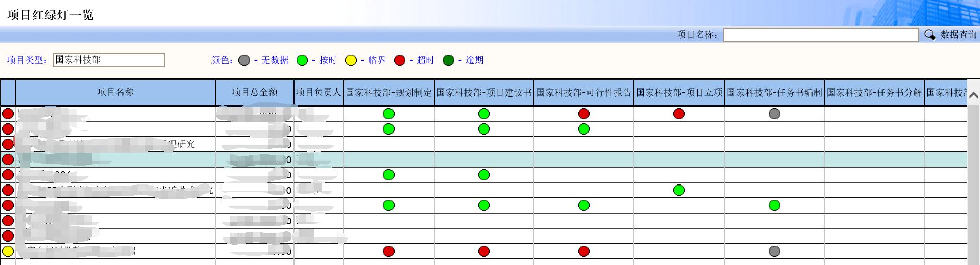Select the 国家科技部-规划制定 column header
Screen dimensions: 980x265
click(x=388, y=93)
